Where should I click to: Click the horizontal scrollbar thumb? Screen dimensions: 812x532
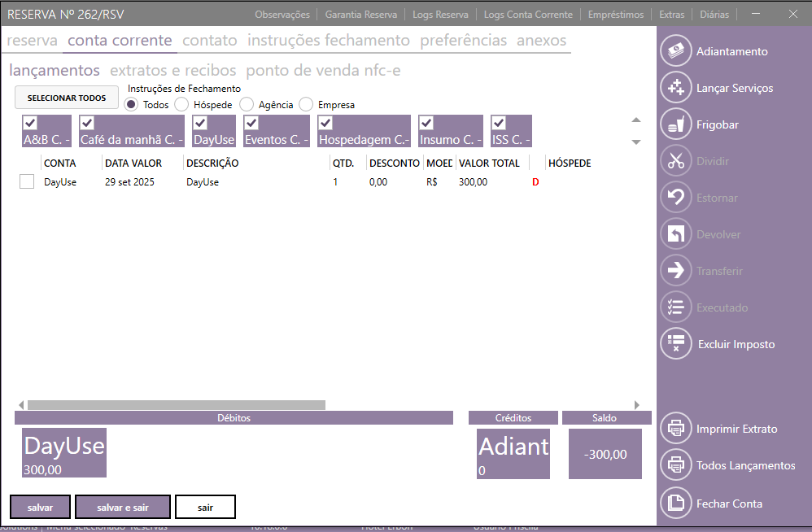[176, 404]
